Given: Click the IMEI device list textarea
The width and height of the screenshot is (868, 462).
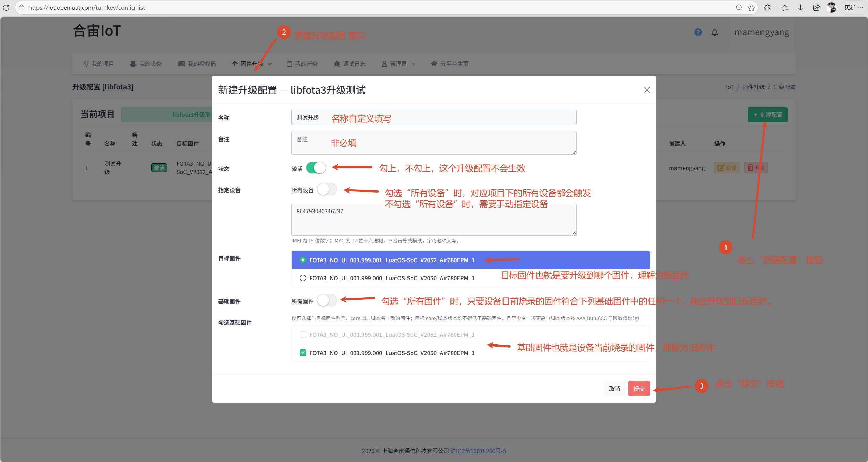Looking at the screenshot, I should [x=434, y=220].
